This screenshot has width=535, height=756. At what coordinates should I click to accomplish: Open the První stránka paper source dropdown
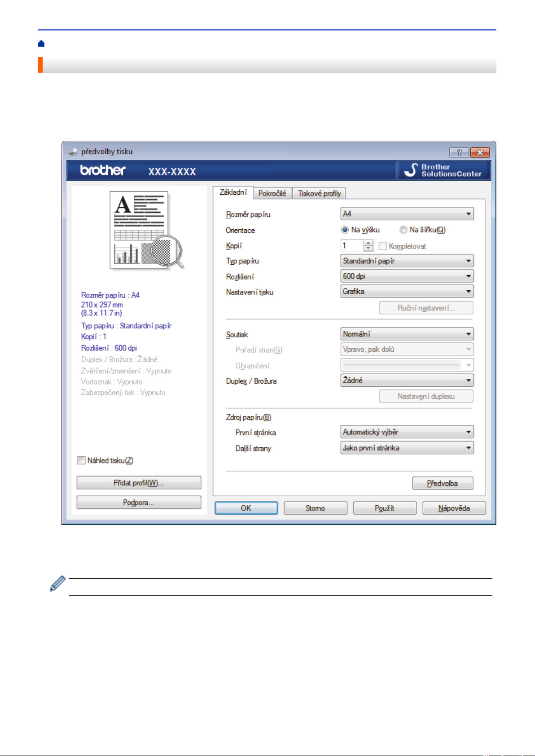(407, 432)
